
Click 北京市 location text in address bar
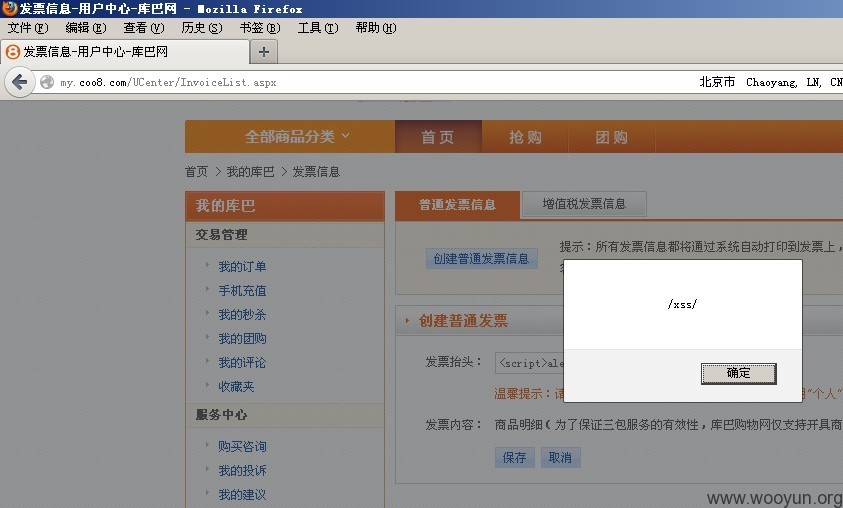(717, 82)
